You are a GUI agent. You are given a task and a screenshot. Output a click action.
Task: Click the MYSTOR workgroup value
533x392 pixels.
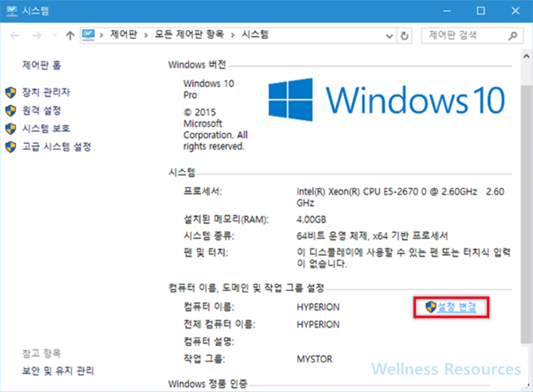(x=314, y=359)
